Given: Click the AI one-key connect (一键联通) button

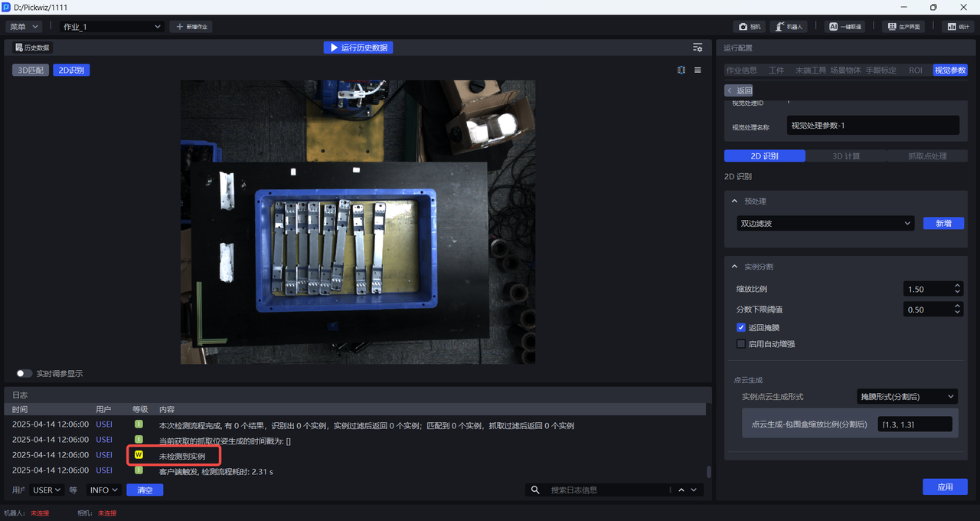Looking at the screenshot, I should [x=844, y=26].
